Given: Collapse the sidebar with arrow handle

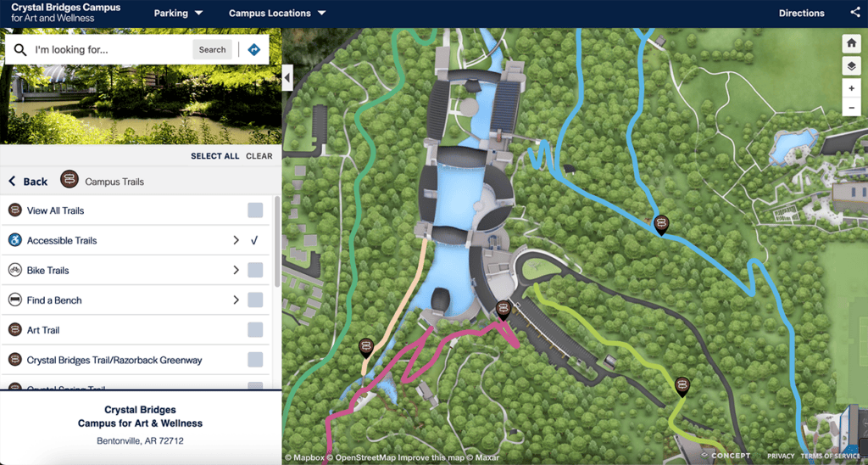Looking at the screenshot, I should [x=287, y=78].
